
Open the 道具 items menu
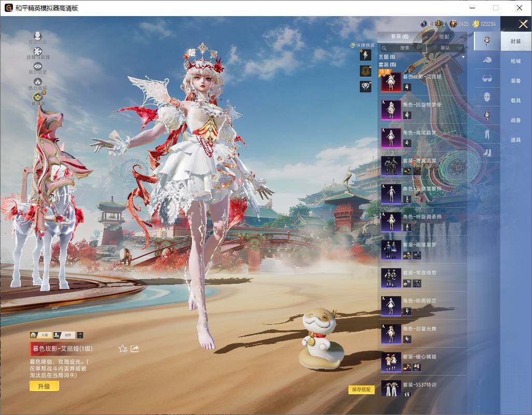516,140
